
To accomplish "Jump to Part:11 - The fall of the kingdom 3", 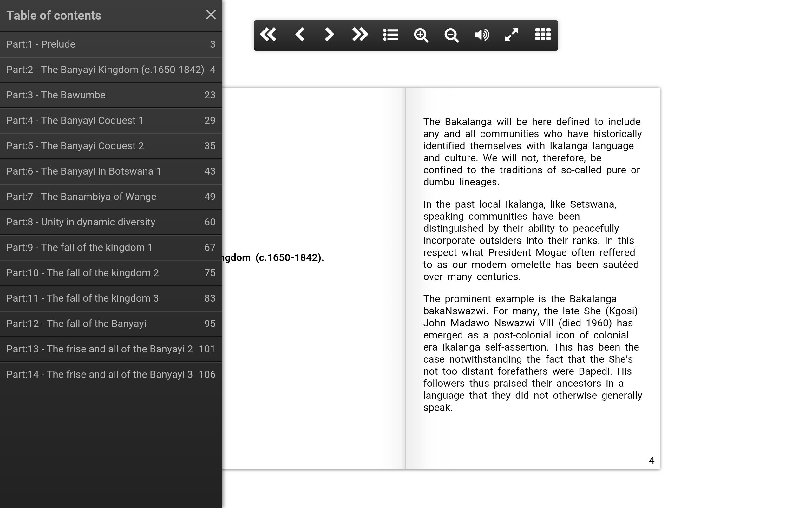I will 111,298.
